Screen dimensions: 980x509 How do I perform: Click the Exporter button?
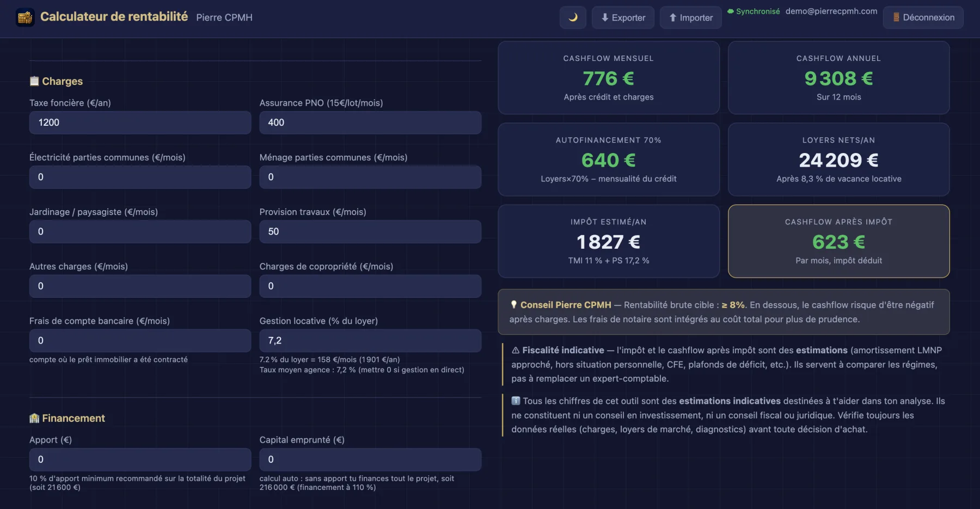pyautogui.click(x=623, y=17)
